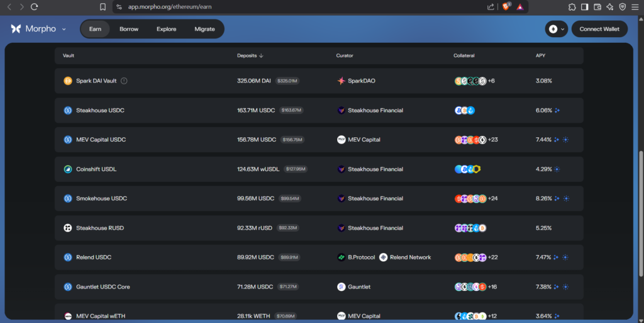
Task: Click the Gauntlet curator logo
Action: tap(341, 287)
